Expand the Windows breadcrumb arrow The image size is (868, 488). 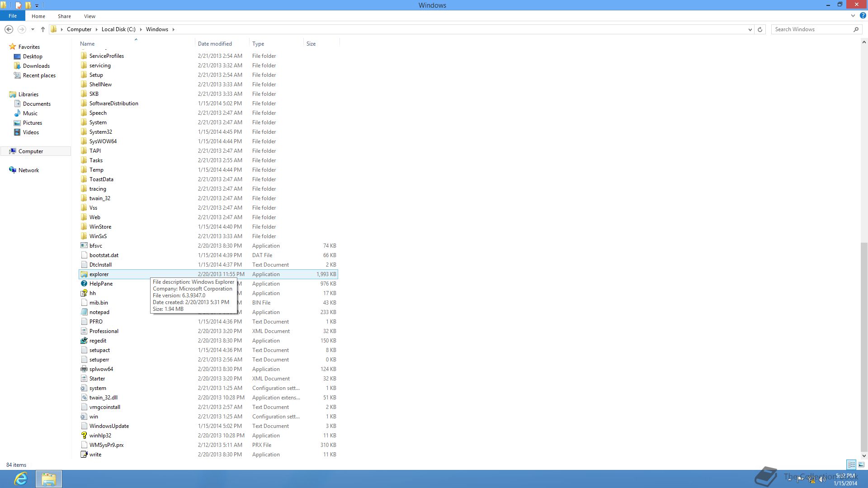pyautogui.click(x=173, y=29)
